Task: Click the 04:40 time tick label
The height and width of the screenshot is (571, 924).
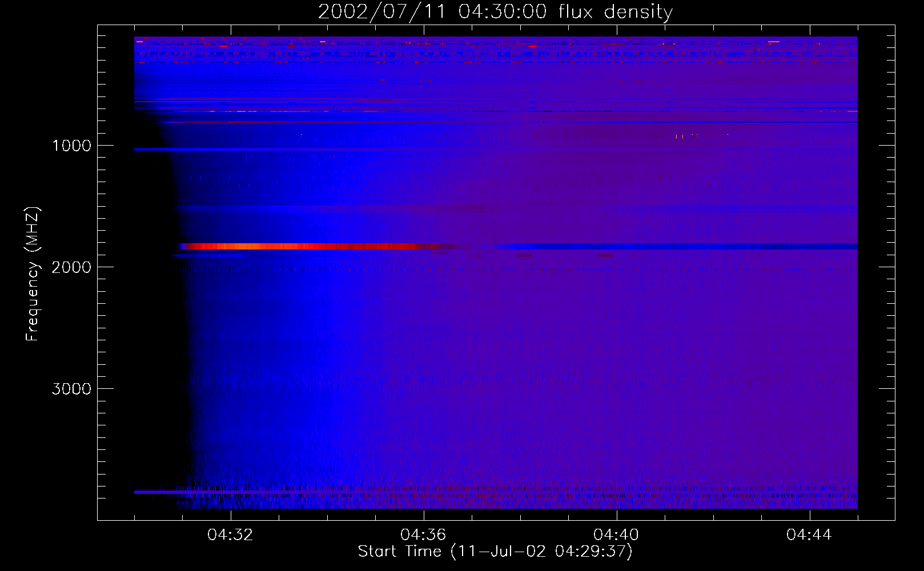Action: (617, 535)
